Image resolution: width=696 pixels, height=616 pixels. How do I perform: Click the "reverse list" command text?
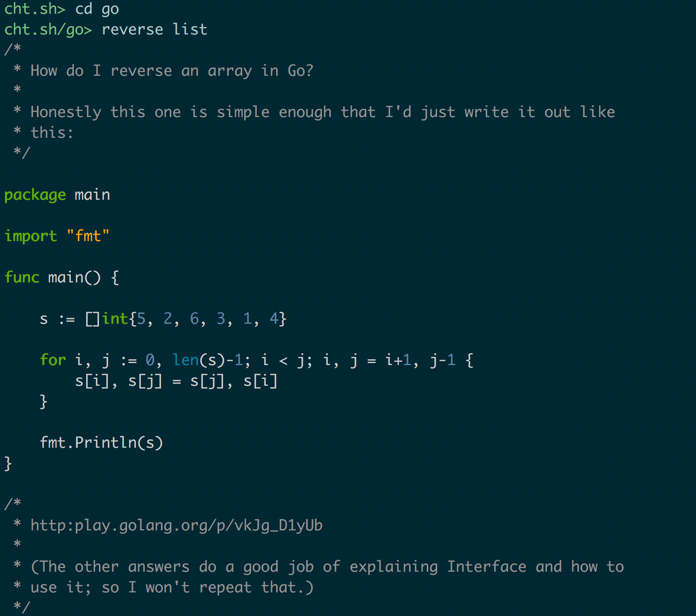point(154,30)
